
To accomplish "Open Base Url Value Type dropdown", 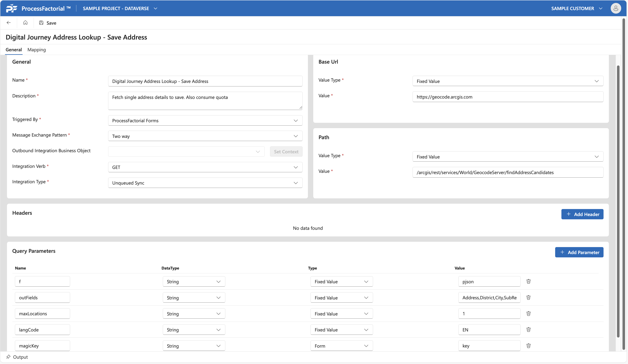I will point(508,81).
